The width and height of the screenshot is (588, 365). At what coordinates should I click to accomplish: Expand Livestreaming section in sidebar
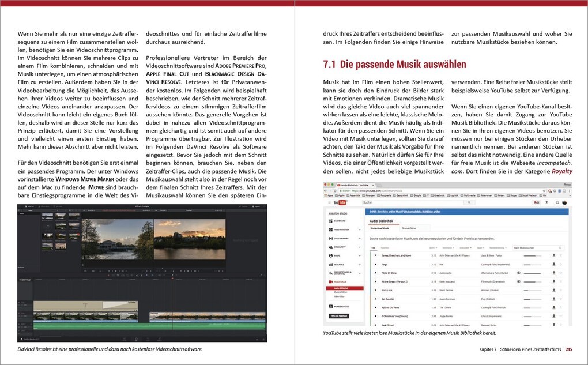coord(360,239)
